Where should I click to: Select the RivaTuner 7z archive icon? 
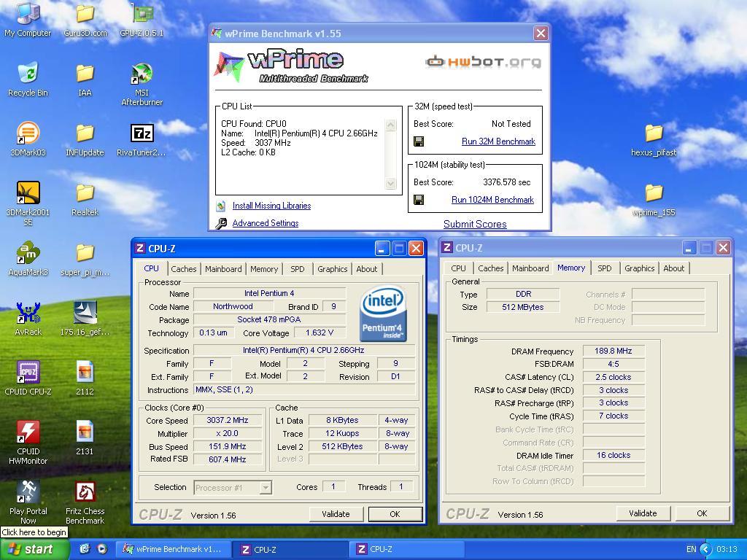coord(142,139)
